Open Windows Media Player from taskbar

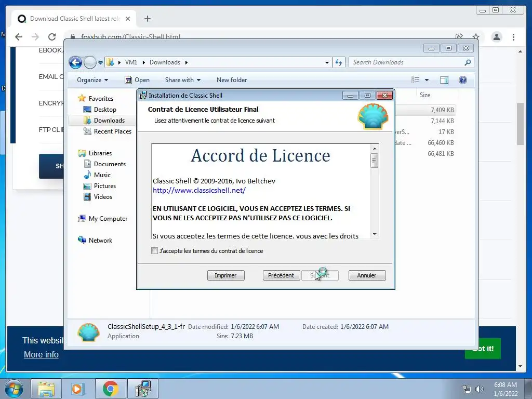click(x=78, y=389)
